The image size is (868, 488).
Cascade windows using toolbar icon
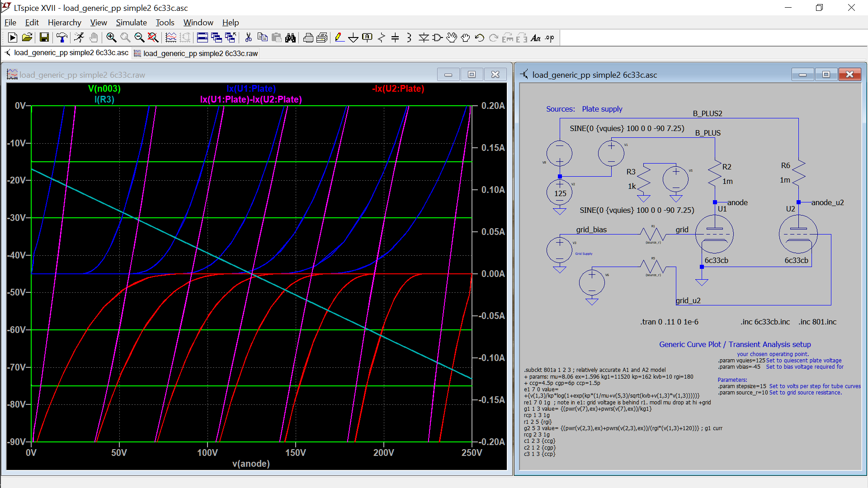217,38
